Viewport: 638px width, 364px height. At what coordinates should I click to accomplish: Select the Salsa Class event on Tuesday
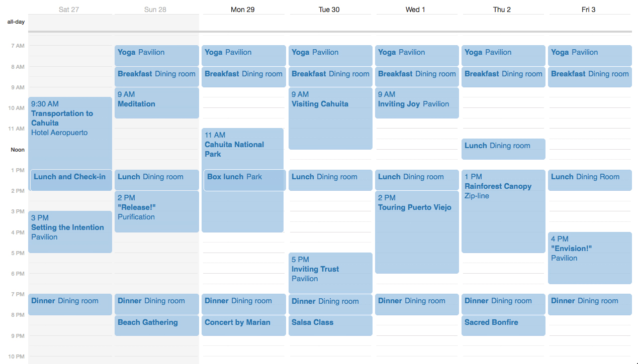click(330, 325)
